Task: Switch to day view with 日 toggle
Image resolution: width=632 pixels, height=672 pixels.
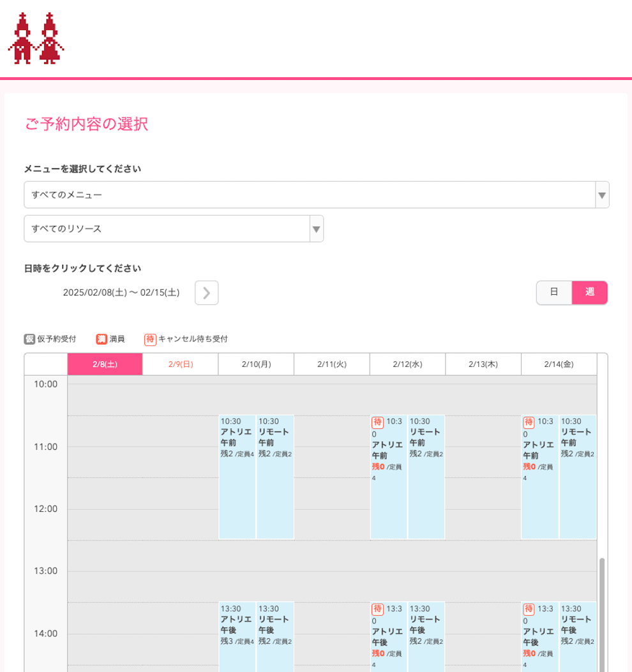Action: 554,292
